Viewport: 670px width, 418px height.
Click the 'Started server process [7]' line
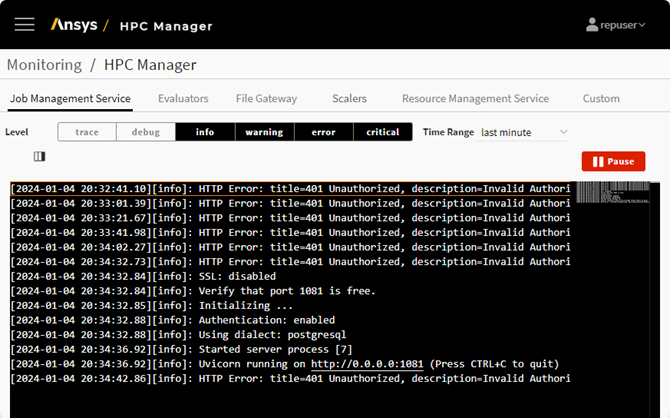pyautogui.click(x=181, y=350)
